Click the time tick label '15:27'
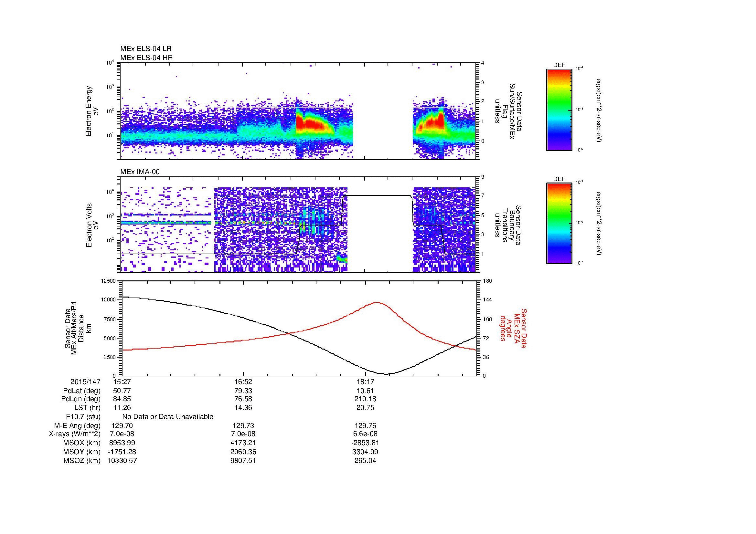Screen dimensions: 756x534 click(x=122, y=382)
